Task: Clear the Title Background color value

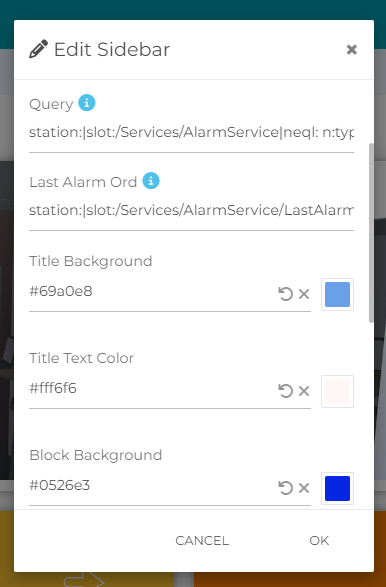Action: point(304,294)
